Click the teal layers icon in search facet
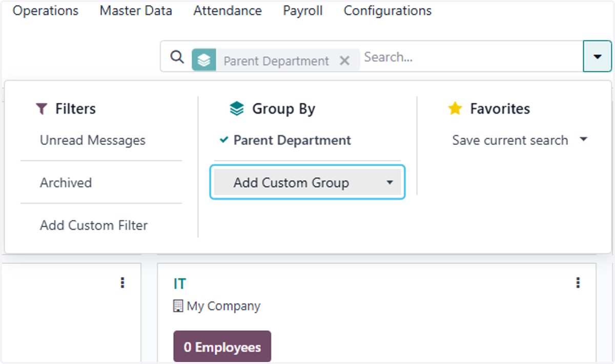This screenshot has height=364, width=615. [204, 60]
